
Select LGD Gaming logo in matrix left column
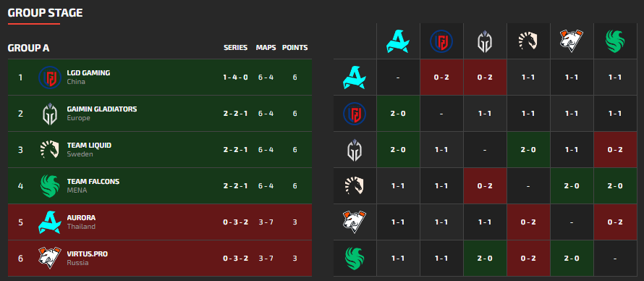pos(355,114)
